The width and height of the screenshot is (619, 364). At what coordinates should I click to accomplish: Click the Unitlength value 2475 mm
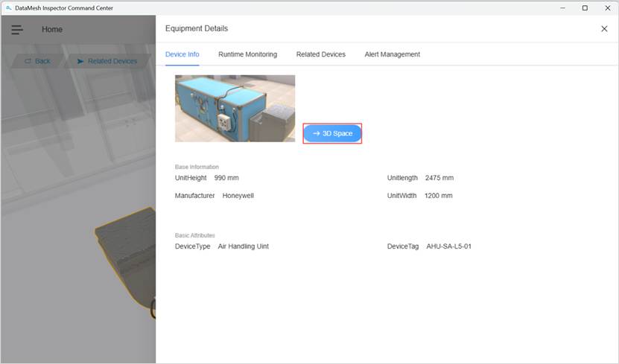click(x=439, y=178)
